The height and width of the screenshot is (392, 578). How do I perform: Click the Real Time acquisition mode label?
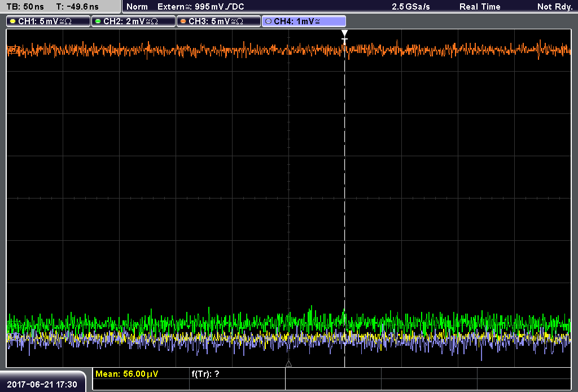[480, 7]
